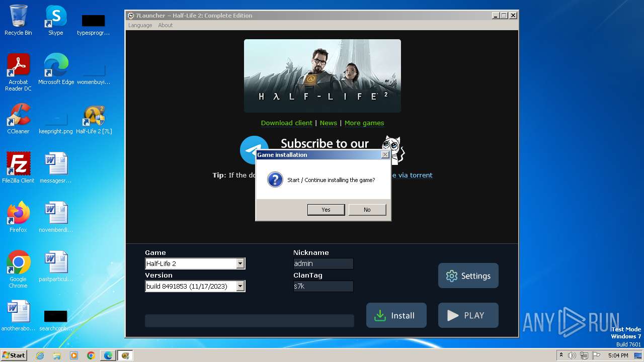Select Google Chrome desktop shortcut

tap(18, 269)
